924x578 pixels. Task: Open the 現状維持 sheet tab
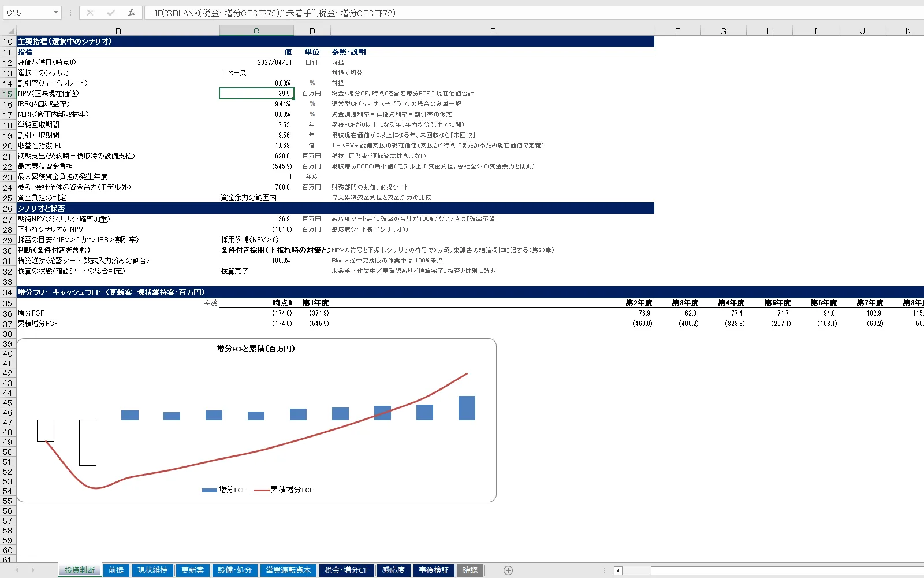tap(152, 570)
